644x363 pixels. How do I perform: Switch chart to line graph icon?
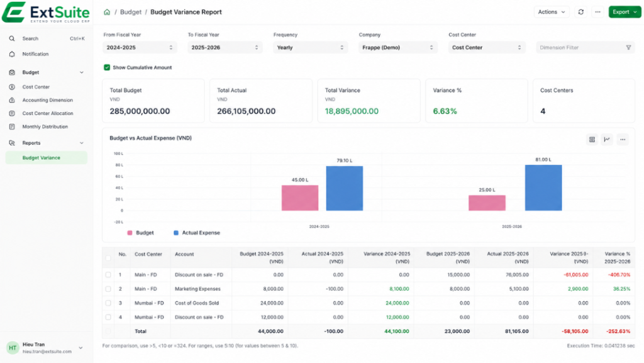click(x=607, y=140)
